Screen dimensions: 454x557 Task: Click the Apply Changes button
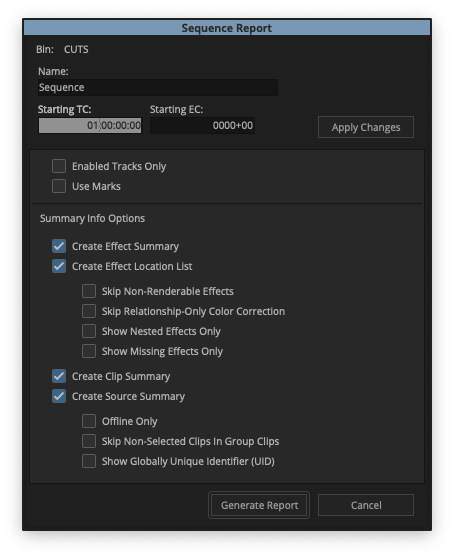(x=366, y=127)
